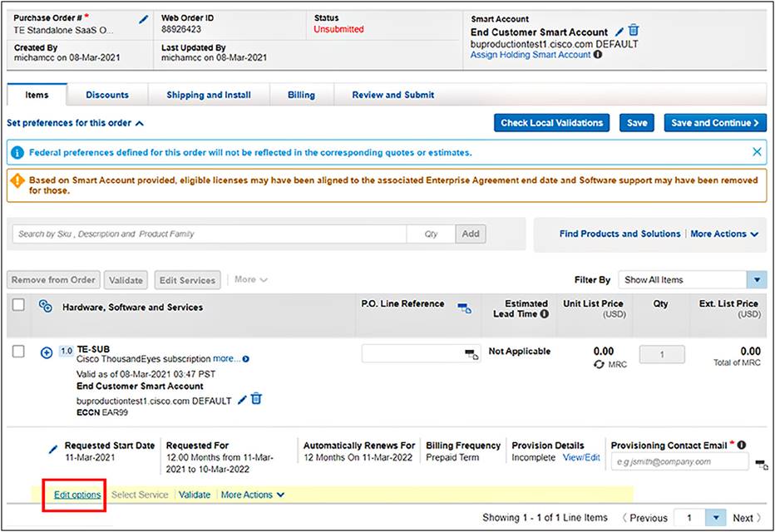This screenshot has height=532, width=775.
Task: Go to Next page of line items
Action: tap(747, 518)
